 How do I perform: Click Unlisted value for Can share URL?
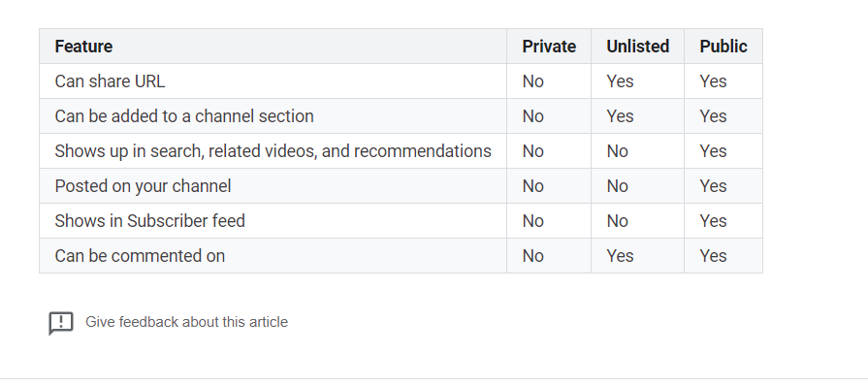(620, 81)
